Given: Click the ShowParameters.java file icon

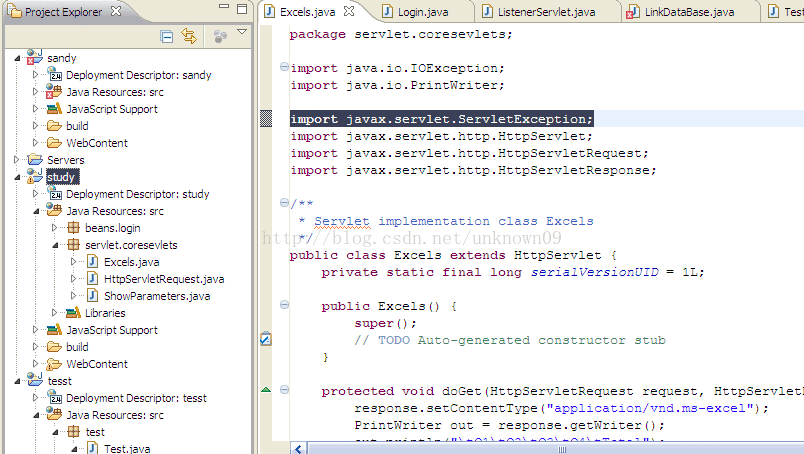Looking at the screenshot, I should tap(92, 295).
